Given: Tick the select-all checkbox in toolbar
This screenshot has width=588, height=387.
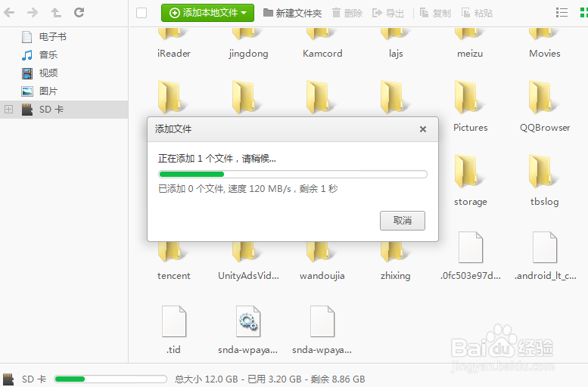Looking at the screenshot, I should [x=142, y=13].
